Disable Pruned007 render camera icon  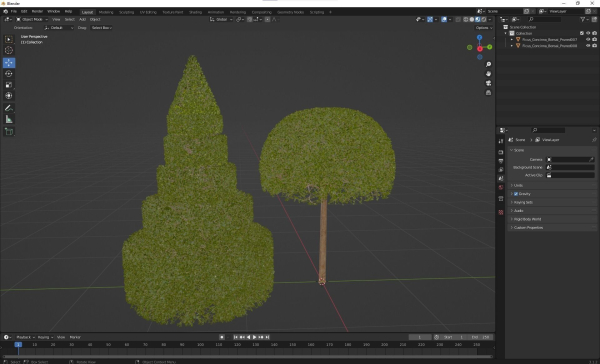(x=595, y=39)
